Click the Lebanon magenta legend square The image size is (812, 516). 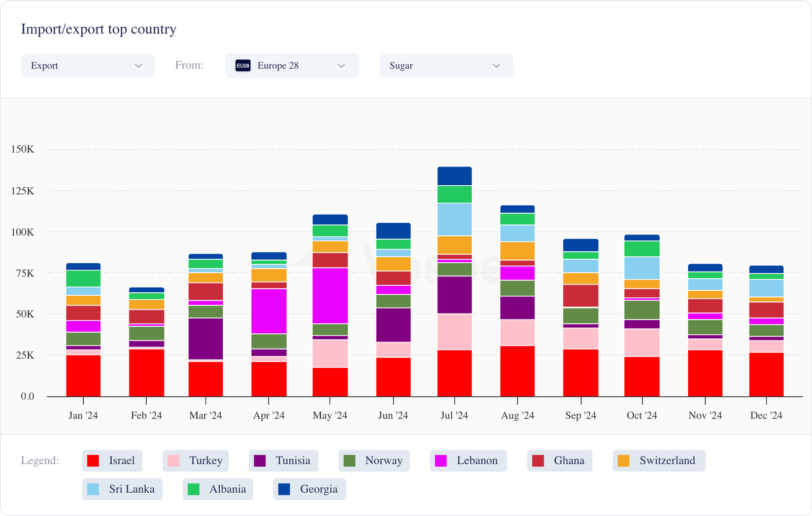[441, 461]
